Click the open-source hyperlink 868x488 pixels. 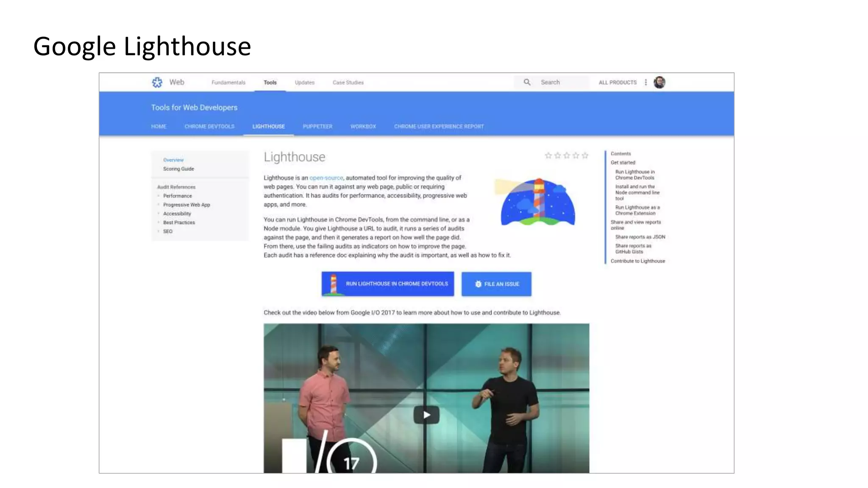pyautogui.click(x=326, y=178)
